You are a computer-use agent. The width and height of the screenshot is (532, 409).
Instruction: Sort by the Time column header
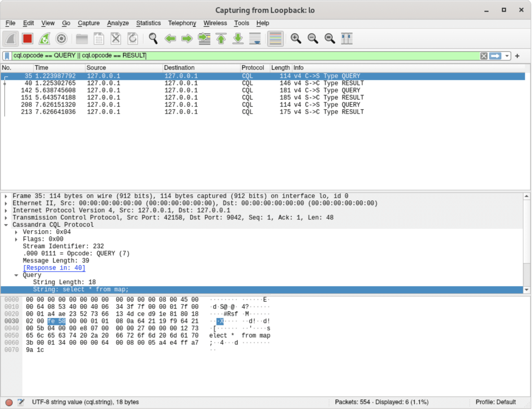[59, 68]
